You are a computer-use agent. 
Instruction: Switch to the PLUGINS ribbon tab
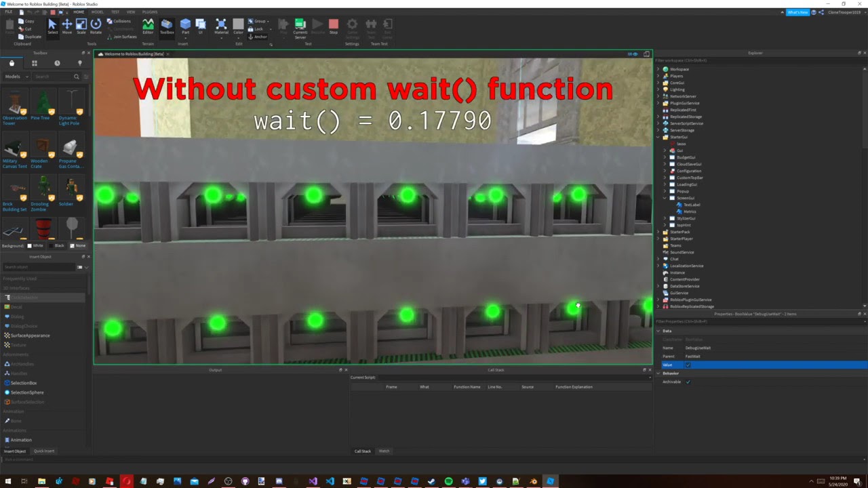coord(150,12)
